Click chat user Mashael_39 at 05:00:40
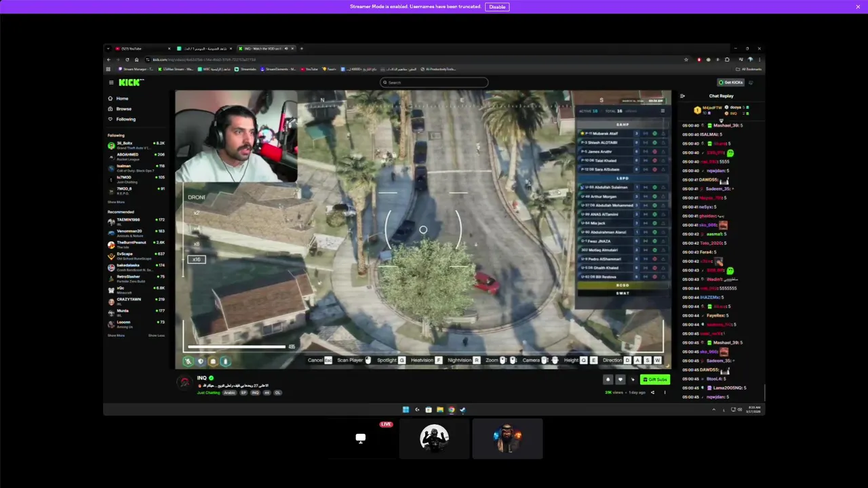The width and height of the screenshot is (868, 488). click(x=726, y=125)
